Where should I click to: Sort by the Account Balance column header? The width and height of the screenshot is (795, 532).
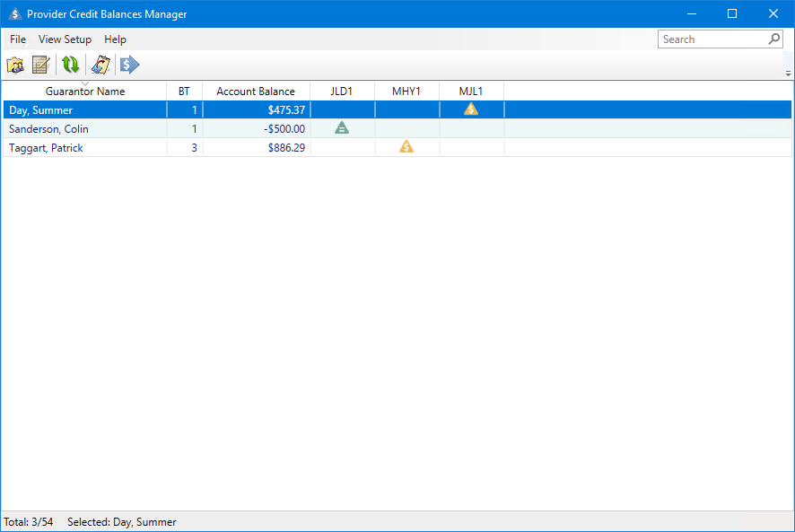(256, 92)
